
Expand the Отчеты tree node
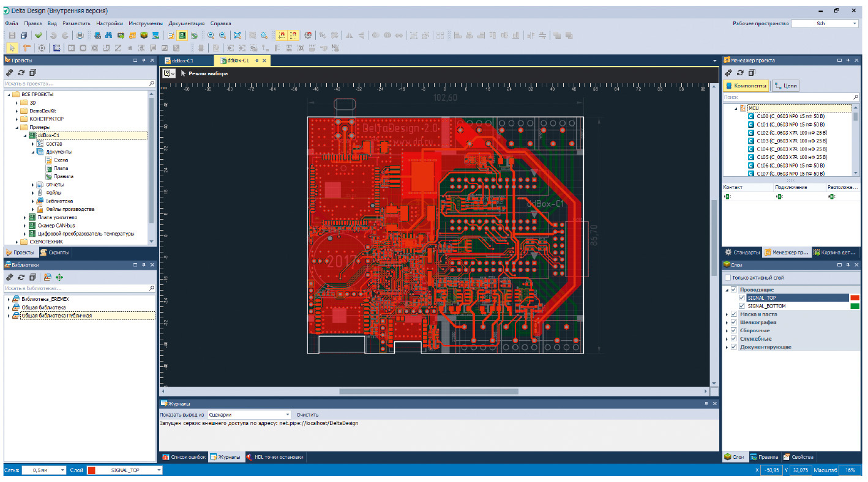click(32, 184)
